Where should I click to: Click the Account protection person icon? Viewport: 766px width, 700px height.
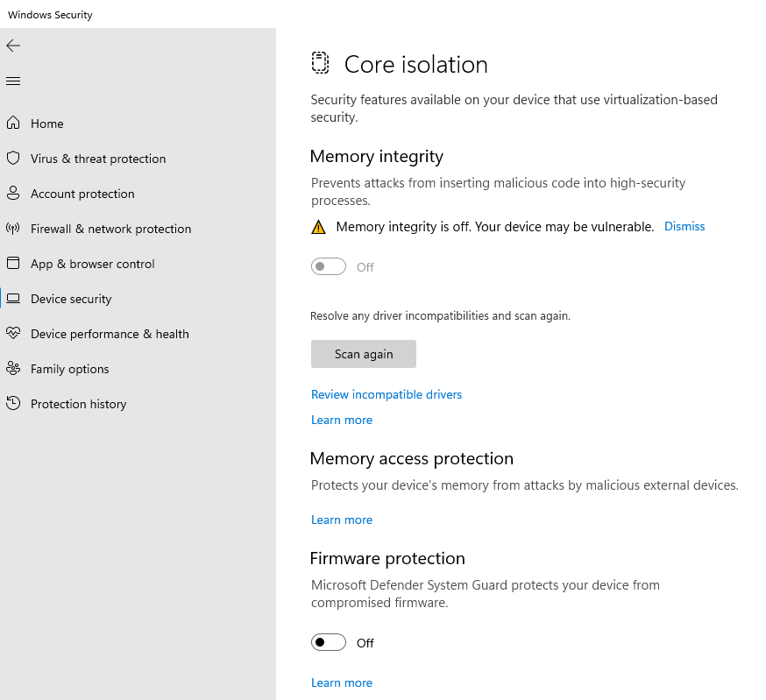[x=13, y=194]
